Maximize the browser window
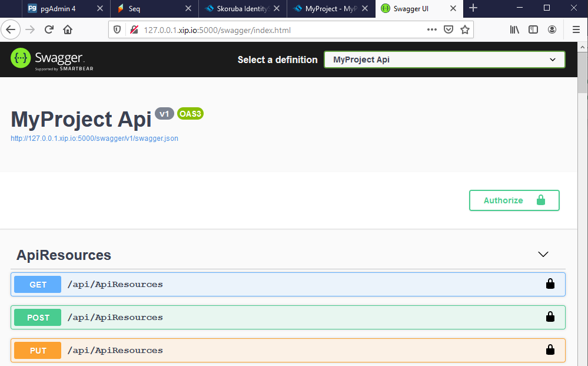Screen dimensions: 588x366 tap(547, 8)
